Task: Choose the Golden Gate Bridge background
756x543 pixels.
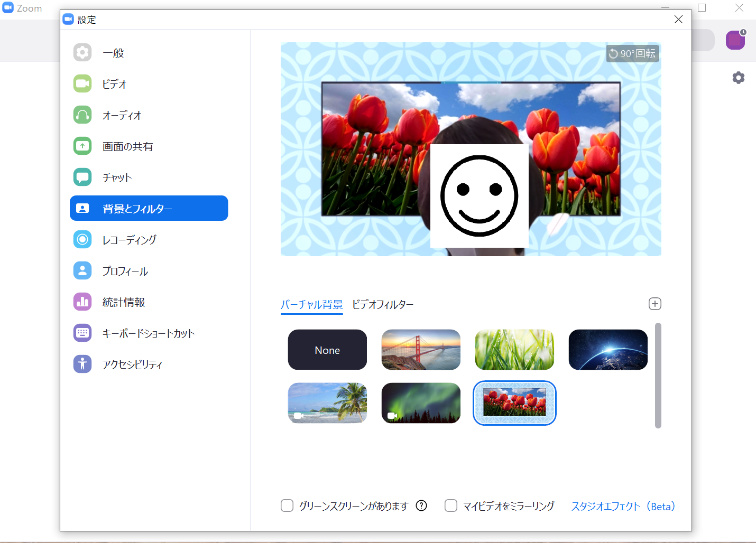Action: tap(421, 350)
